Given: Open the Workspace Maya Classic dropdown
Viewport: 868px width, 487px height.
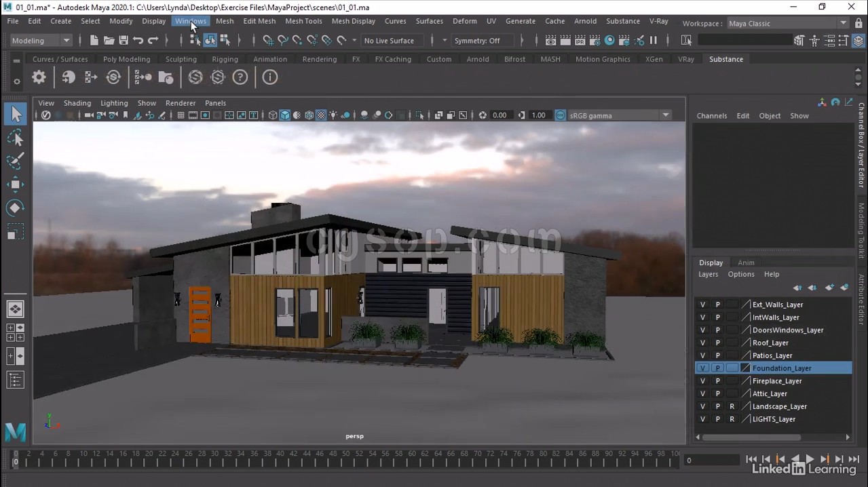Looking at the screenshot, I should (787, 24).
